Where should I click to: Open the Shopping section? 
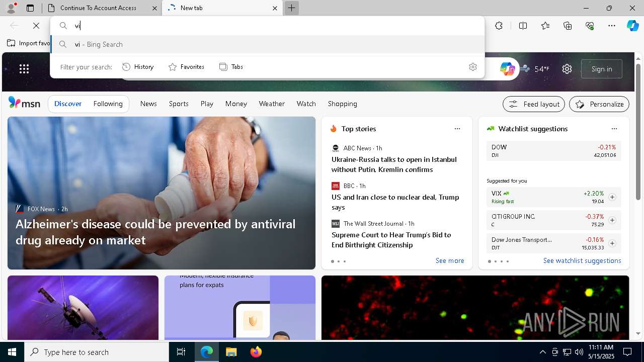(x=342, y=104)
